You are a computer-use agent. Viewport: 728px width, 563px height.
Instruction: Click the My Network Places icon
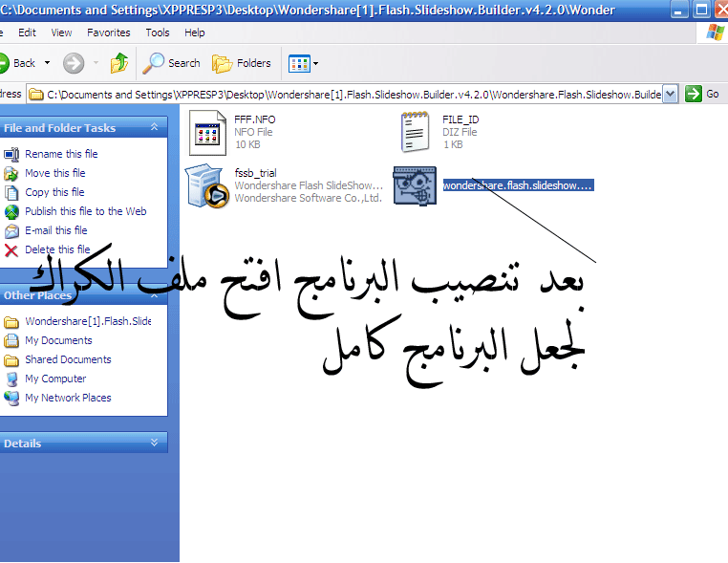[11, 398]
